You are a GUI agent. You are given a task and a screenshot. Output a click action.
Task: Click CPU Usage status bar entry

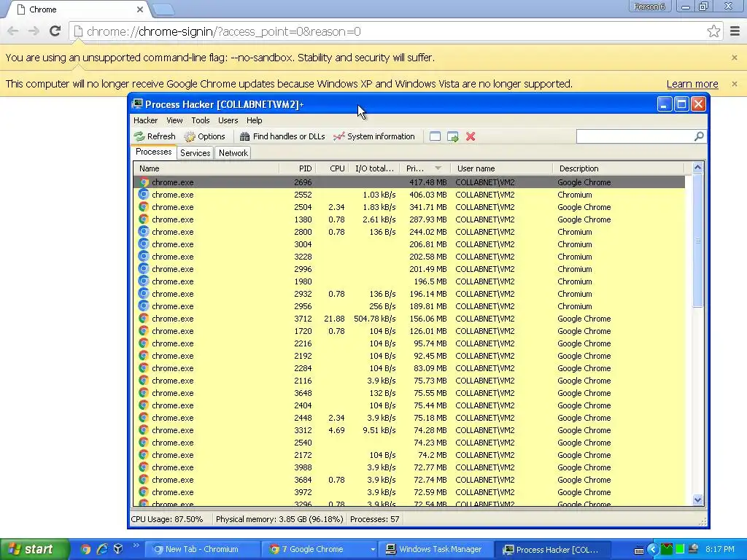tap(167, 519)
